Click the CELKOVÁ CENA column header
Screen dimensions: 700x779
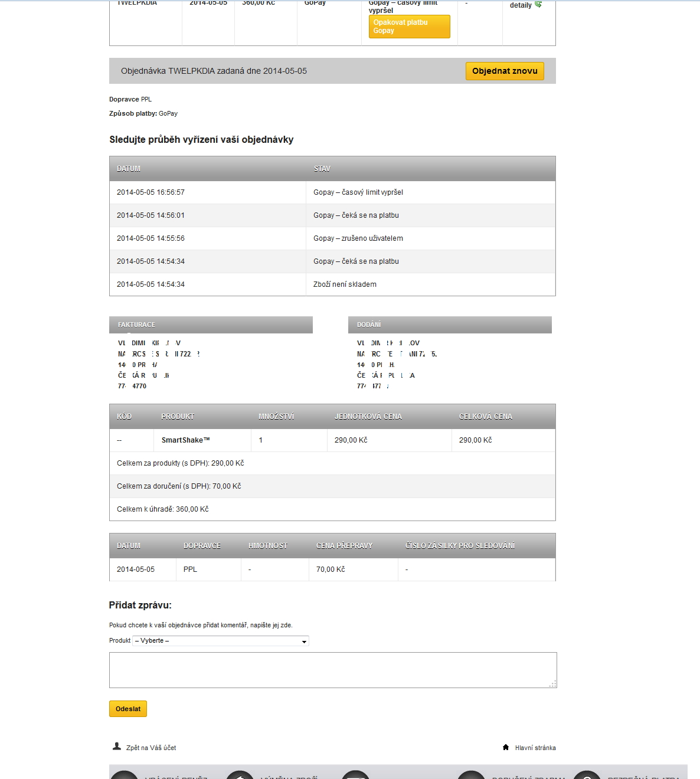coord(486,417)
